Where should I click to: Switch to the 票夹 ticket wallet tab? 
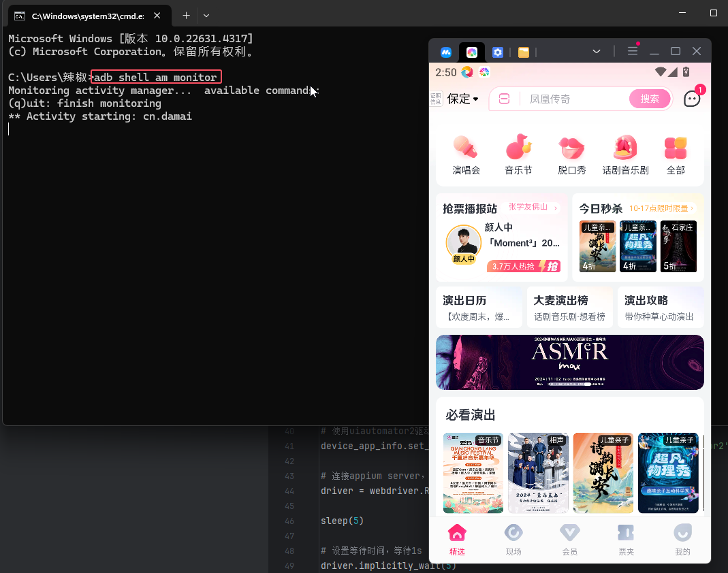tap(626, 540)
